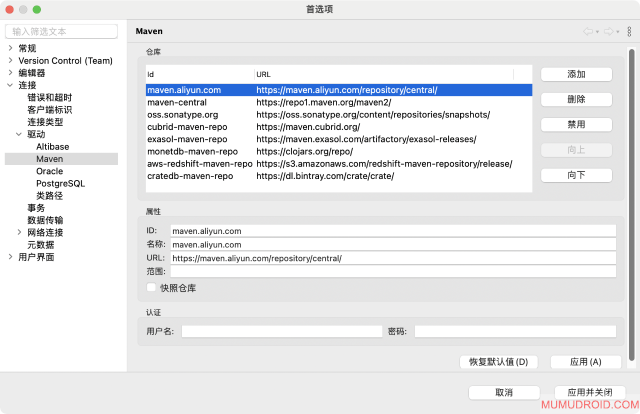Collapse the 驱动 tree node
This screenshot has width=640, height=414.
pyautogui.click(x=19, y=134)
